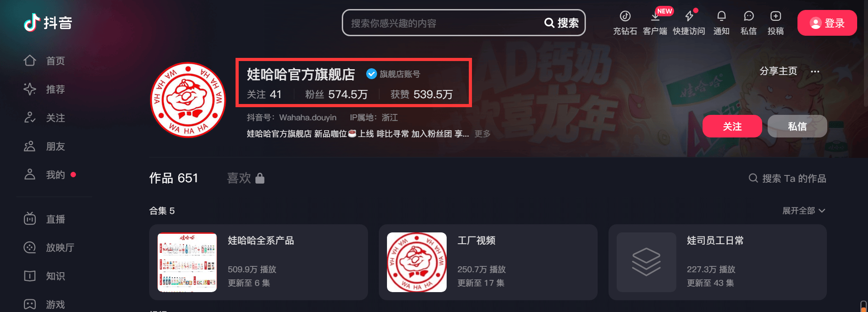Viewport: 868px width, 312px height.
Task: Click the 登录 login button
Action: pos(827,23)
